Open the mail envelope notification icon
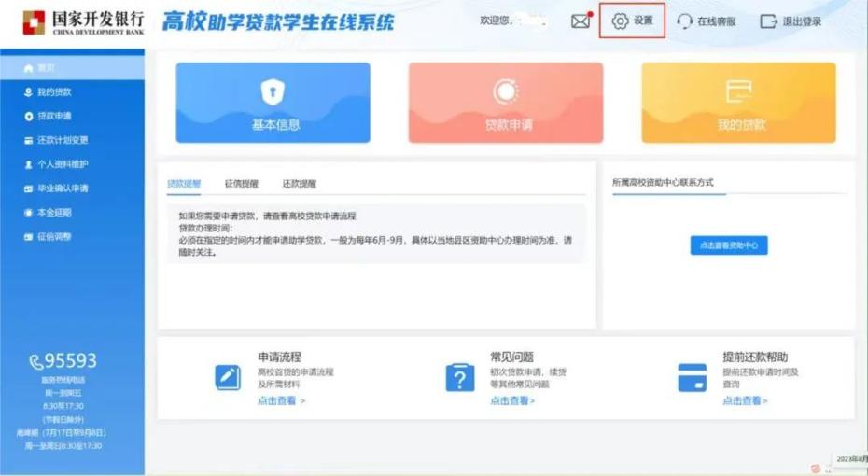 click(x=581, y=21)
